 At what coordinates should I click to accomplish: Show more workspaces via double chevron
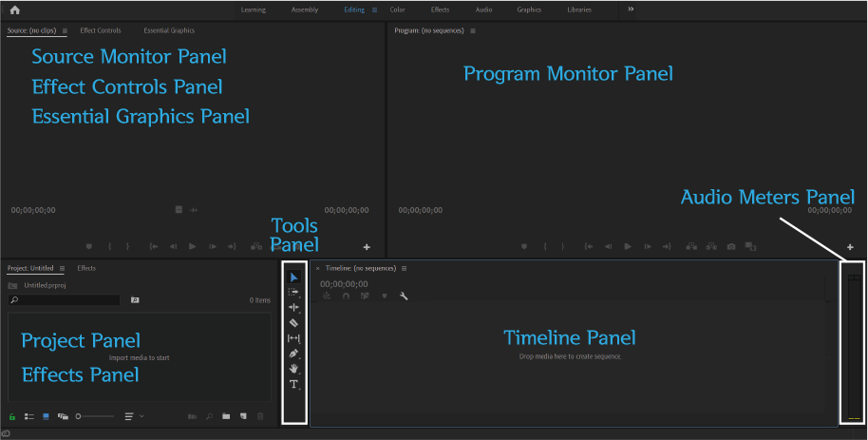(631, 9)
